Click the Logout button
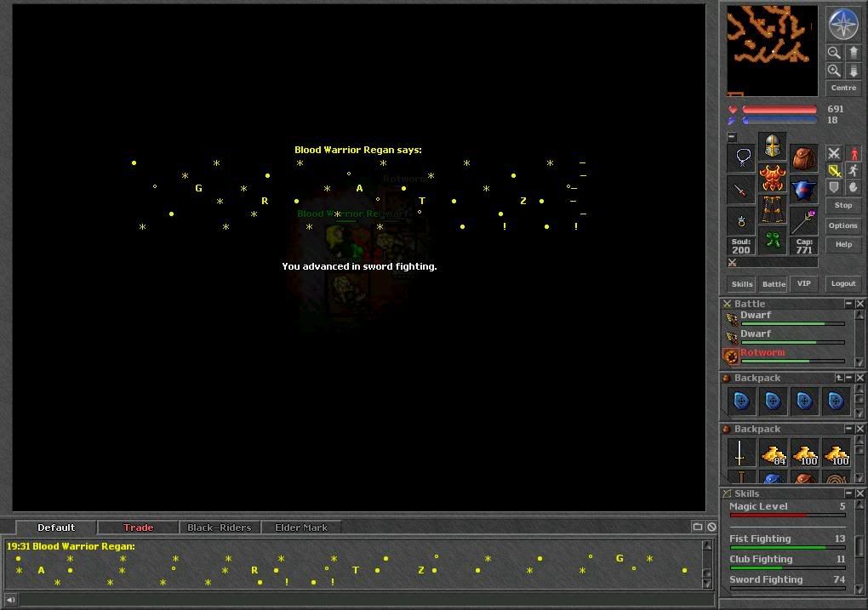The height and width of the screenshot is (610, 868). pos(843,283)
